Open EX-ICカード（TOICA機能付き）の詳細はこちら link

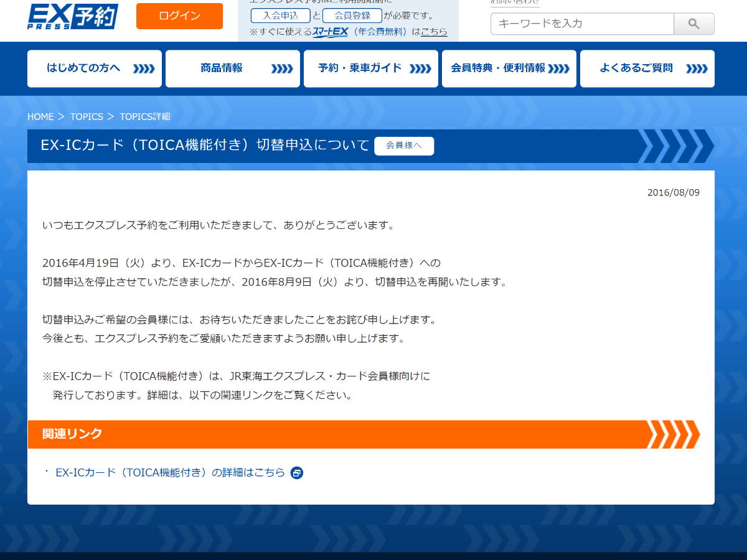pyautogui.click(x=170, y=472)
